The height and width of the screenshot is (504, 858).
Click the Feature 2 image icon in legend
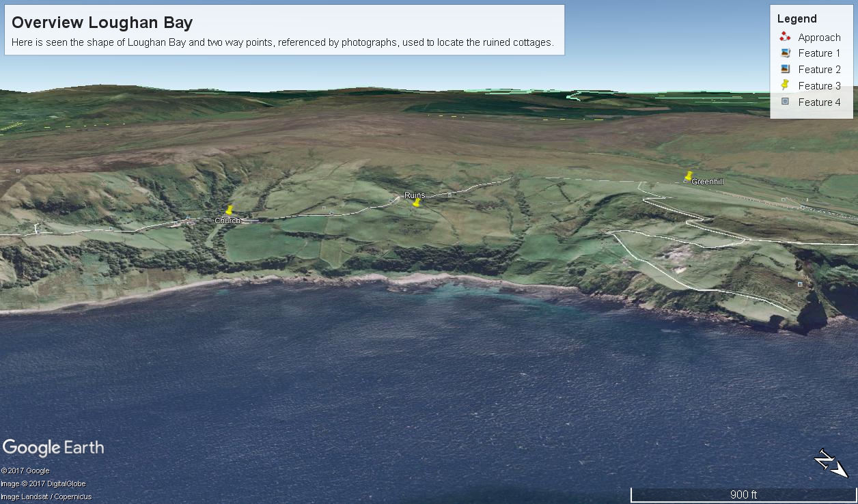click(x=785, y=69)
